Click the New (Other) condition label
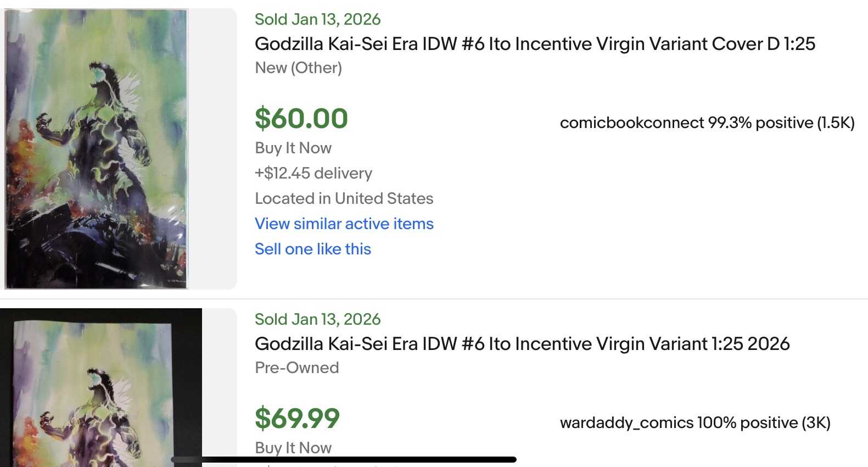This screenshot has height=467, width=868. (298, 68)
